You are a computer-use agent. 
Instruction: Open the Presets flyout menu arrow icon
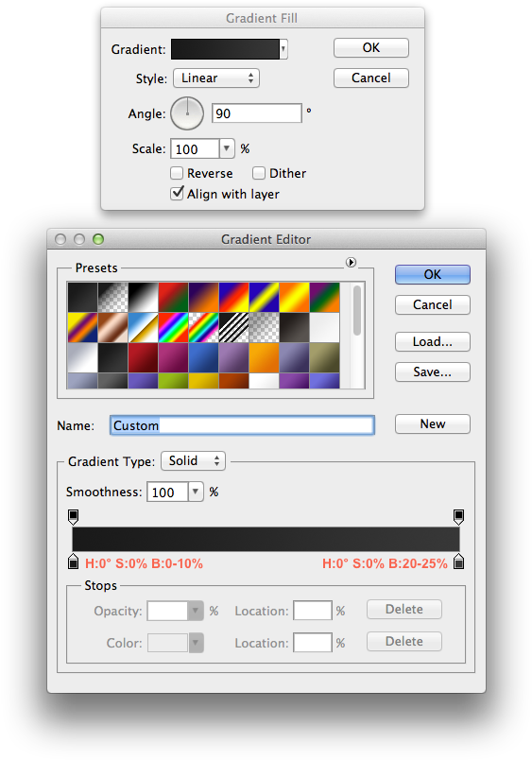(351, 262)
